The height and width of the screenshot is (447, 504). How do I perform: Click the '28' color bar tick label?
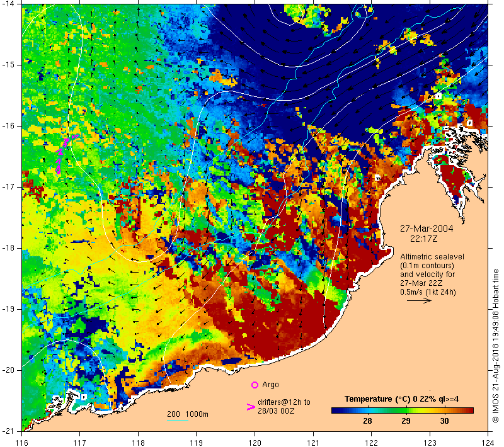(367, 421)
